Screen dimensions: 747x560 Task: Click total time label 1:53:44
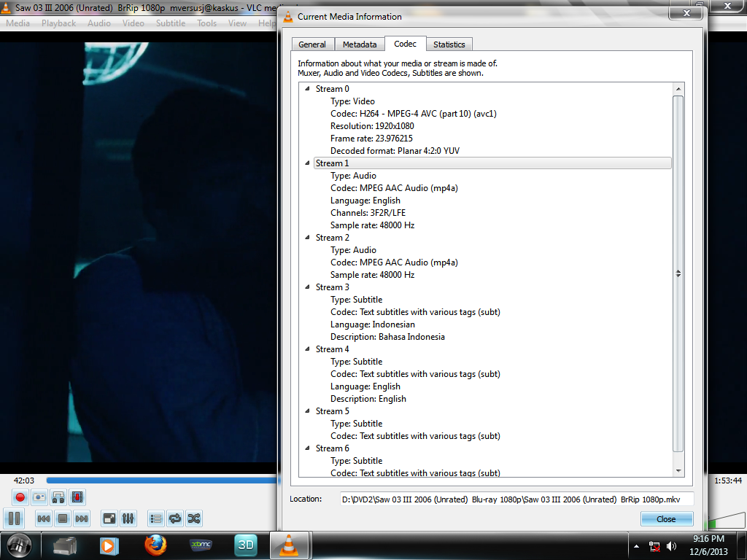point(728,481)
